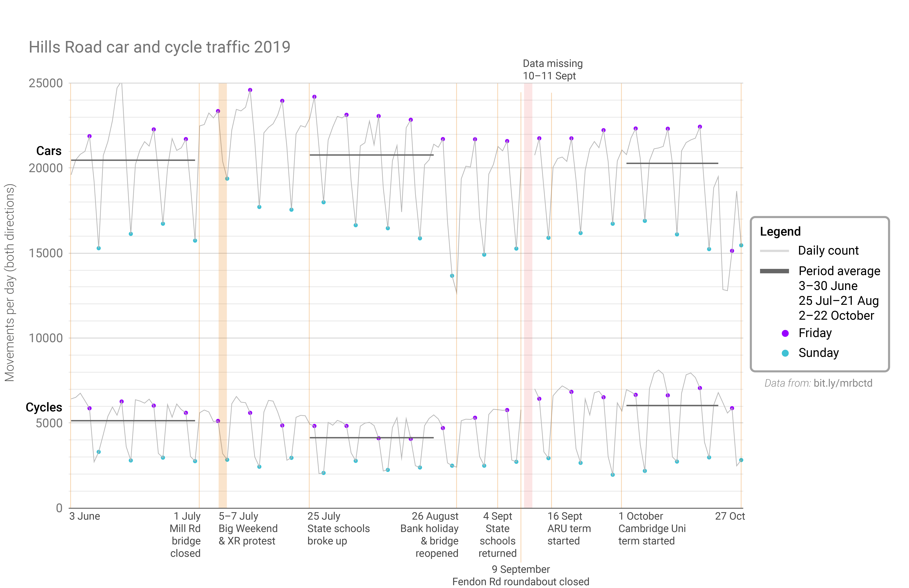Click the '9 September Fendon Rd roundabout closed' label

coord(521,575)
